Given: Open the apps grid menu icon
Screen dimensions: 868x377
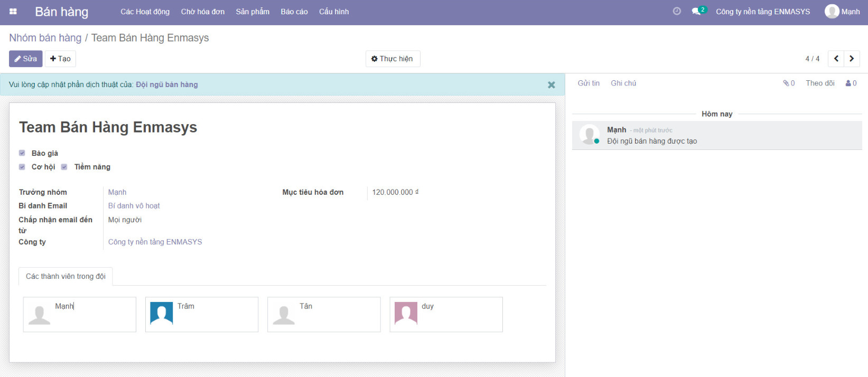Looking at the screenshot, I should 13,12.
